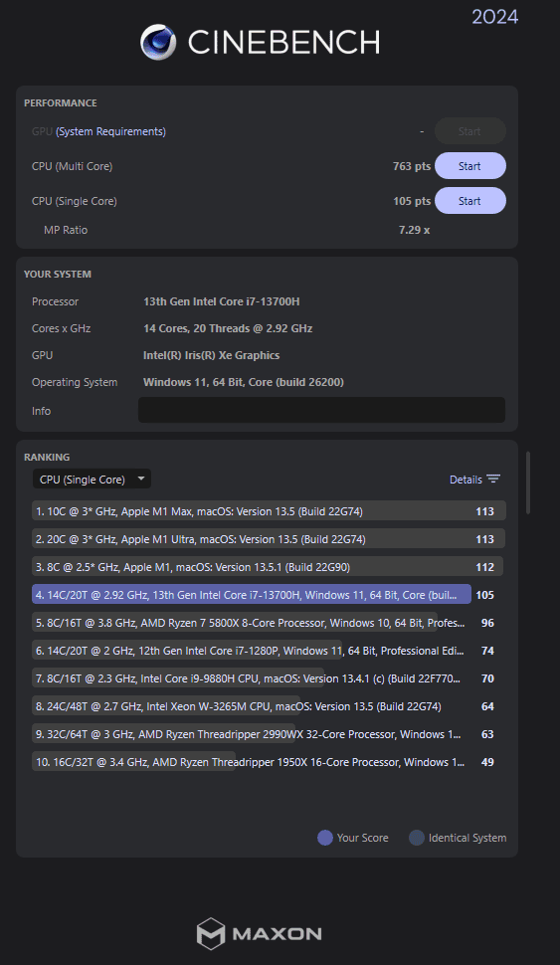Viewport: 560px width, 965px height.
Task: Click the disabled GPU Start button
Action: [x=470, y=131]
